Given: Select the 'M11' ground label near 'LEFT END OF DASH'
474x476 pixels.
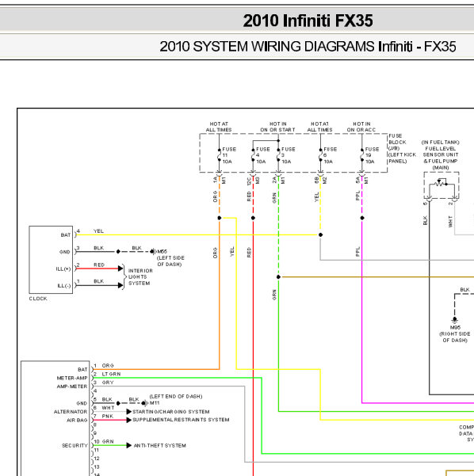Looking at the screenshot, I should pyautogui.click(x=155, y=403).
